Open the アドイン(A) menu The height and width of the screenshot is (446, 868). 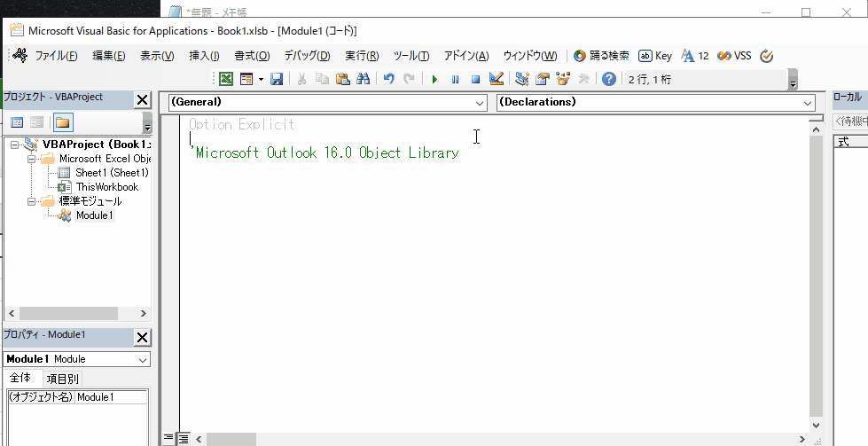[466, 55]
